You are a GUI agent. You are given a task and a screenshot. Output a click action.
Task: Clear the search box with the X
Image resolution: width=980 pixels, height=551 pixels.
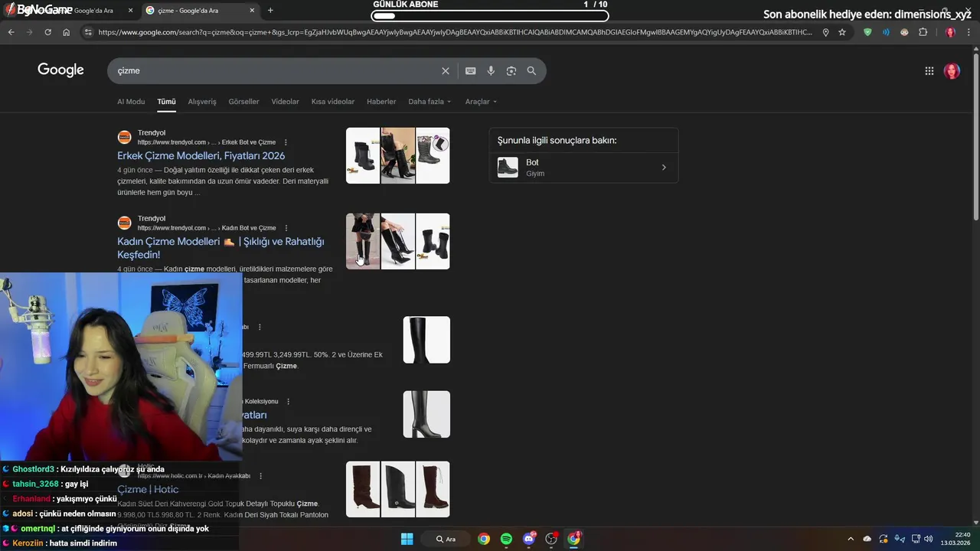[446, 70]
